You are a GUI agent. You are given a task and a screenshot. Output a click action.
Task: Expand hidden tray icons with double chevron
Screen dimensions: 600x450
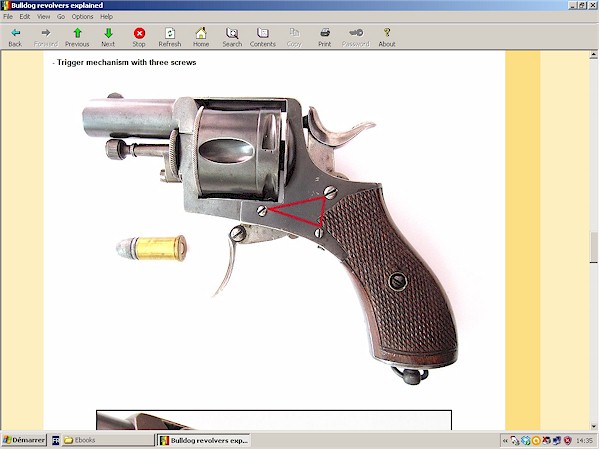coord(505,441)
